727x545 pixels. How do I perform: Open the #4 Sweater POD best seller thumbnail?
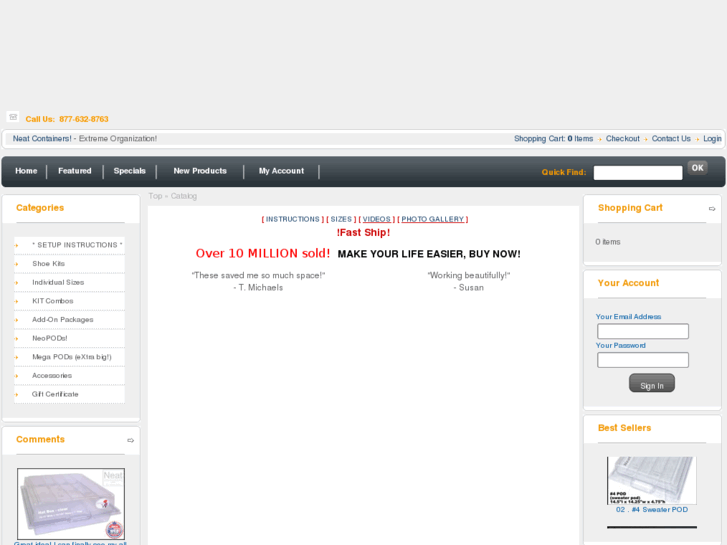point(651,481)
